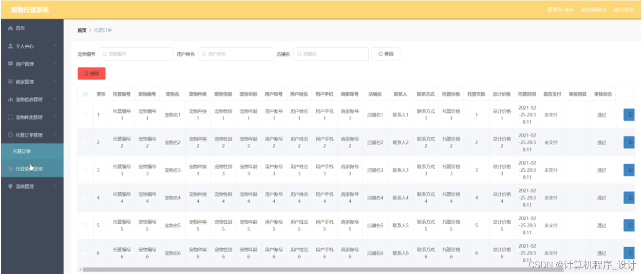Click the blue action button in row 5
644x274 pixels.
[629, 225]
